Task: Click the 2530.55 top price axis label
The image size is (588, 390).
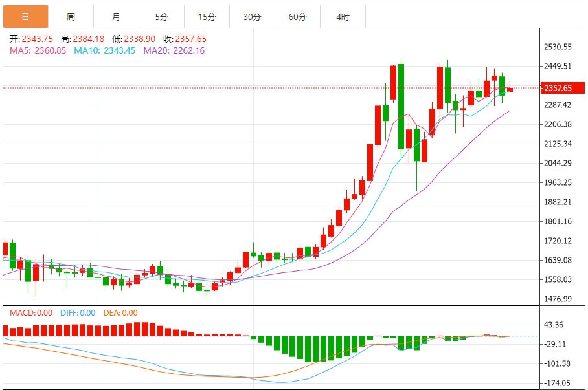Action: 558,47
